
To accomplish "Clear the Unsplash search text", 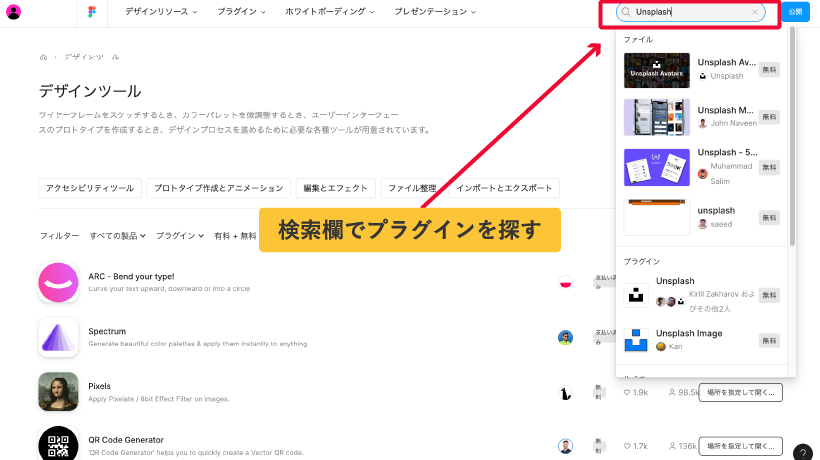I will click(x=755, y=12).
